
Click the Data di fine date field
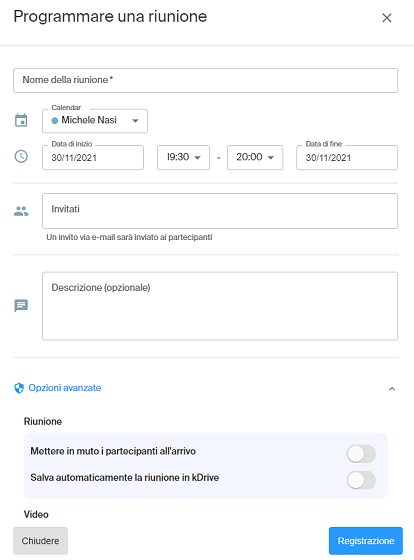[x=347, y=157]
